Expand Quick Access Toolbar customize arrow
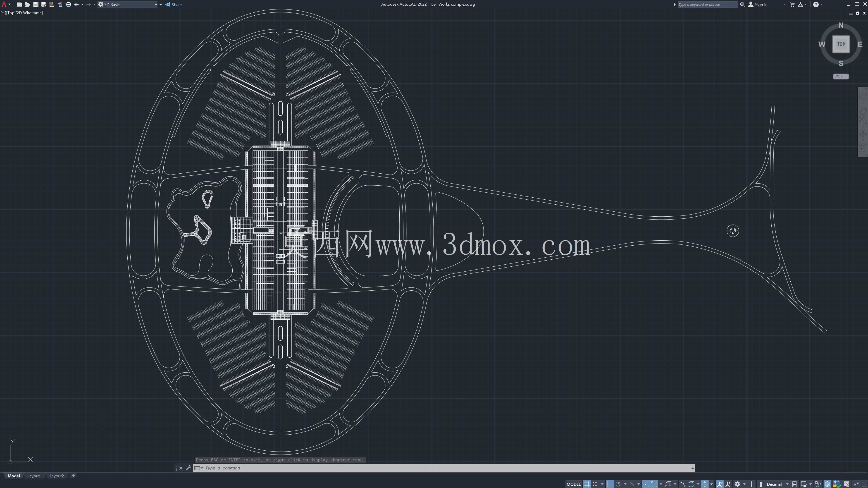 161,5
